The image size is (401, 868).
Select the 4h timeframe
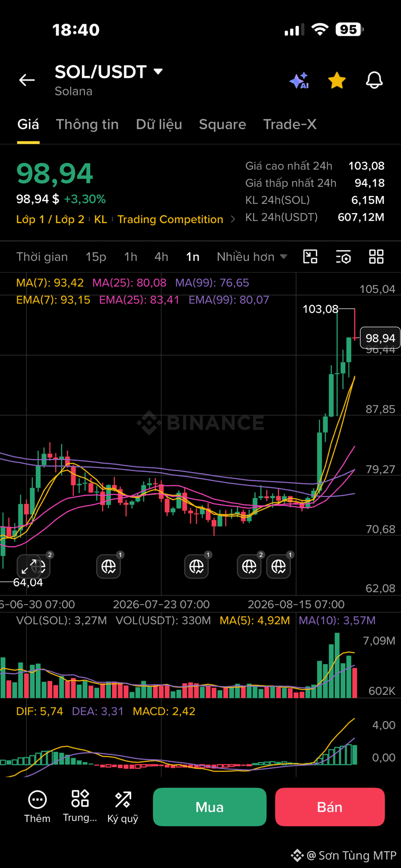click(x=161, y=257)
